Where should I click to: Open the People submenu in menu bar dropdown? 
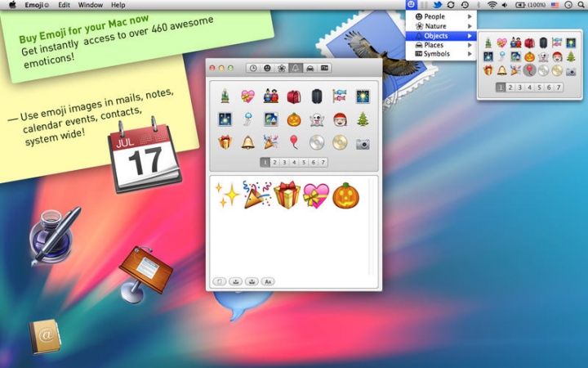(441, 16)
